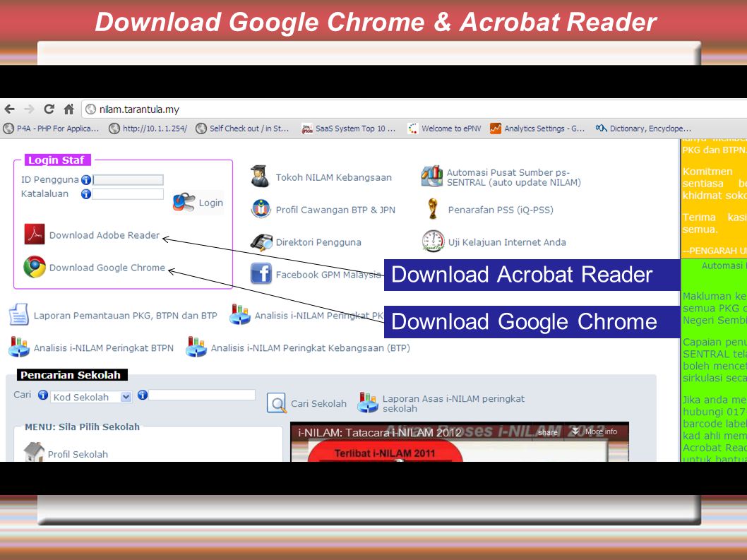The image size is (747, 560).
Task: Go to the browser home icon
Action: 69,109
